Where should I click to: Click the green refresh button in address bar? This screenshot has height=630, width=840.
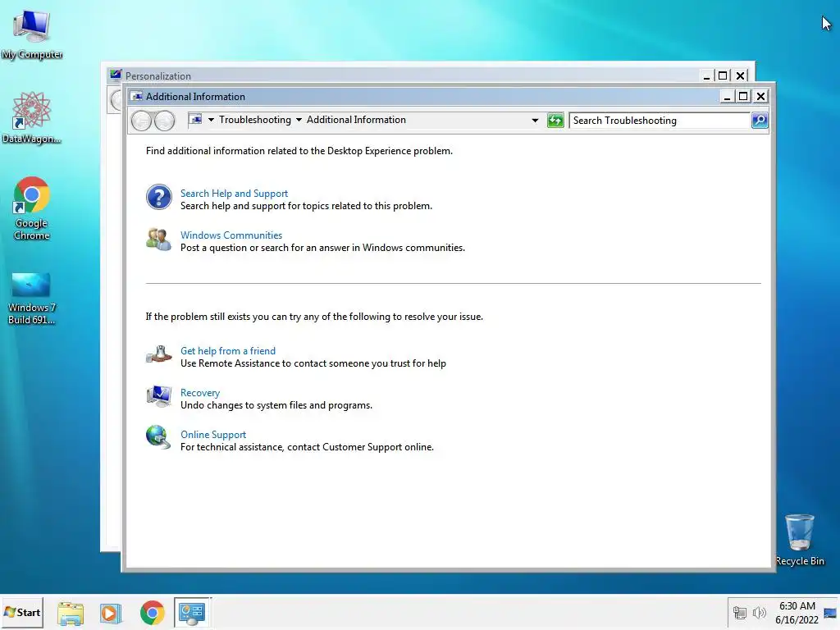pos(555,121)
